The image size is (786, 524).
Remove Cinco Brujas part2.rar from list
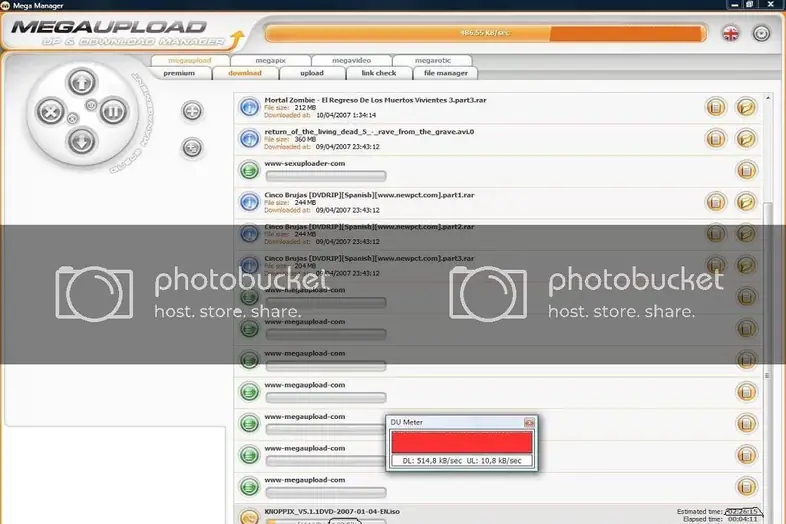[x=715, y=234]
